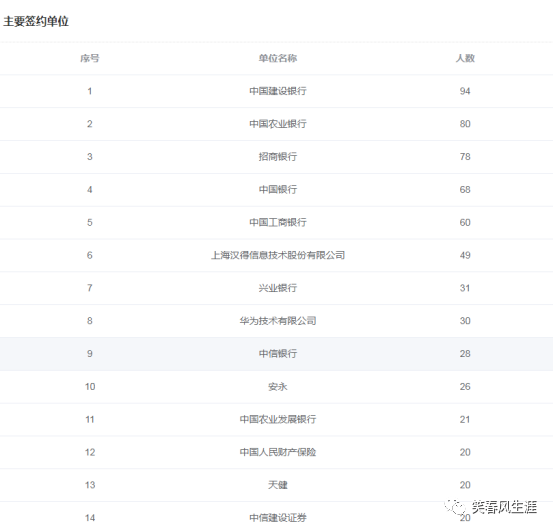Click serial number 8 in the table

point(90,321)
